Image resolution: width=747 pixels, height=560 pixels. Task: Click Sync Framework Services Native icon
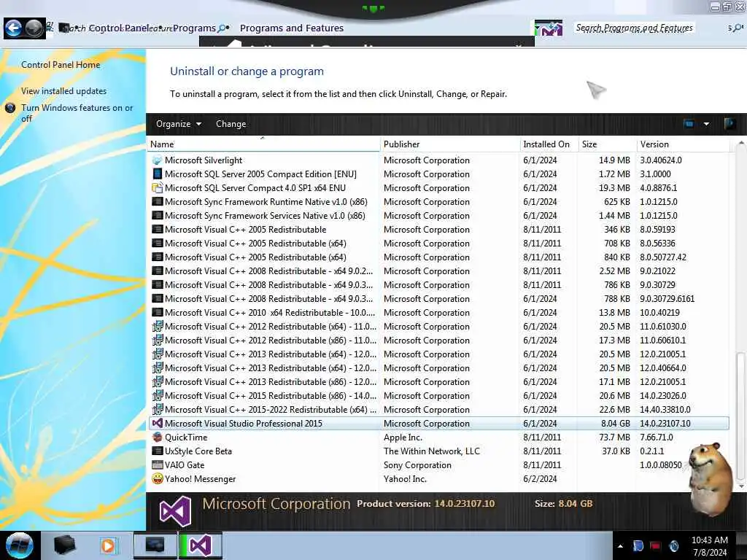157,216
